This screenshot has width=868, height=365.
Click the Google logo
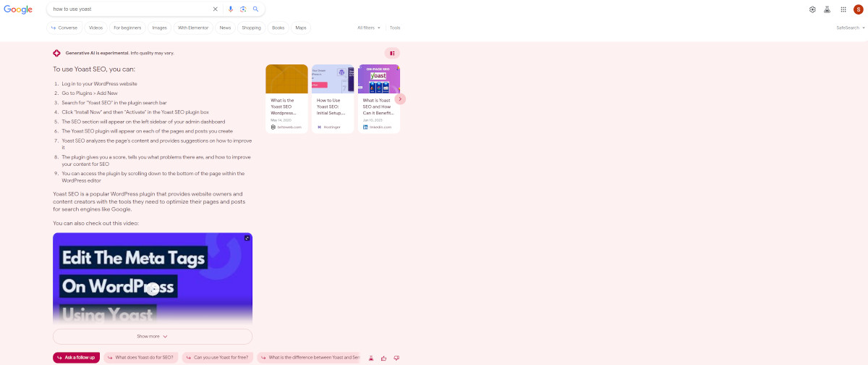point(18,9)
